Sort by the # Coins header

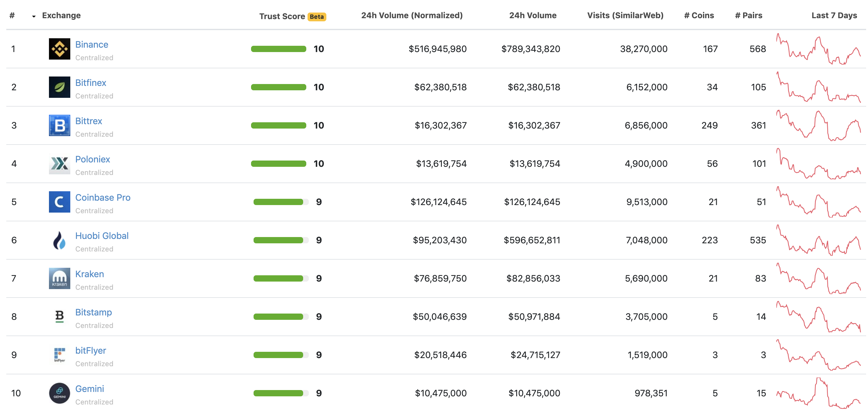(699, 15)
